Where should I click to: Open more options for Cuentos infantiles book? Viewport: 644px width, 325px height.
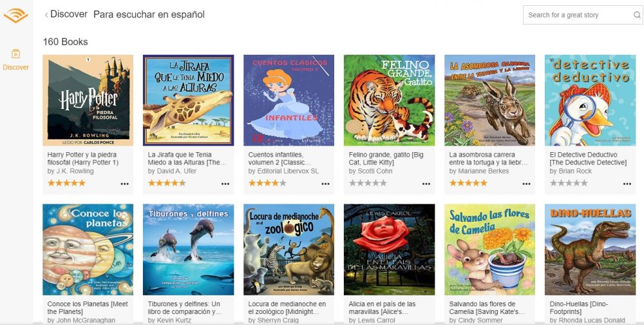(x=325, y=184)
